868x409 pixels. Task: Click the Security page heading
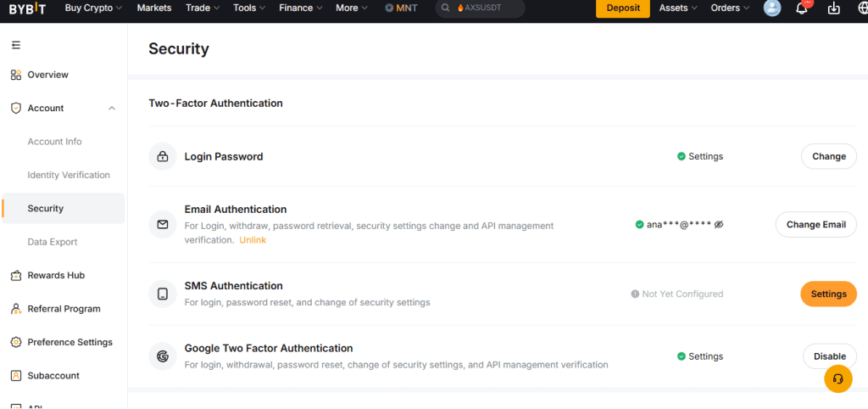coord(179,48)
